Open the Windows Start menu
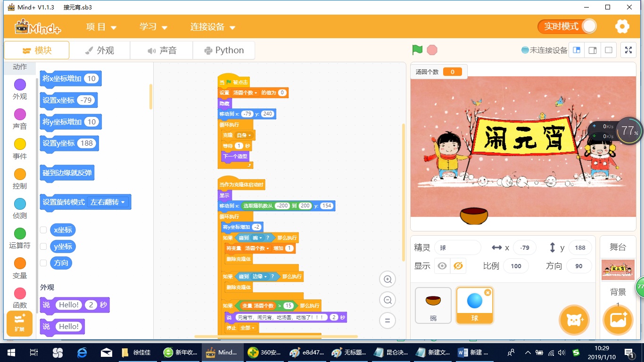The image size is (644, 362). (x=11, y=352)
